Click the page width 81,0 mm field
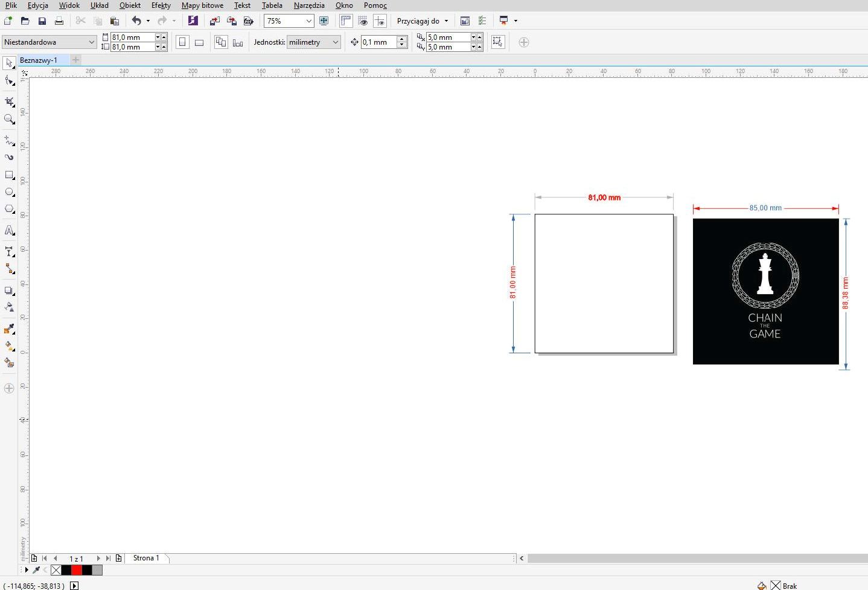The height and width of the screenshot is (590, 868). point(132,37)
